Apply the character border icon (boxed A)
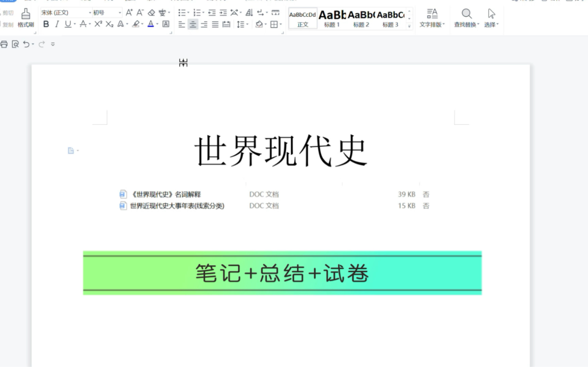Screen dimensions: 588x367 [x=166, y=24]
